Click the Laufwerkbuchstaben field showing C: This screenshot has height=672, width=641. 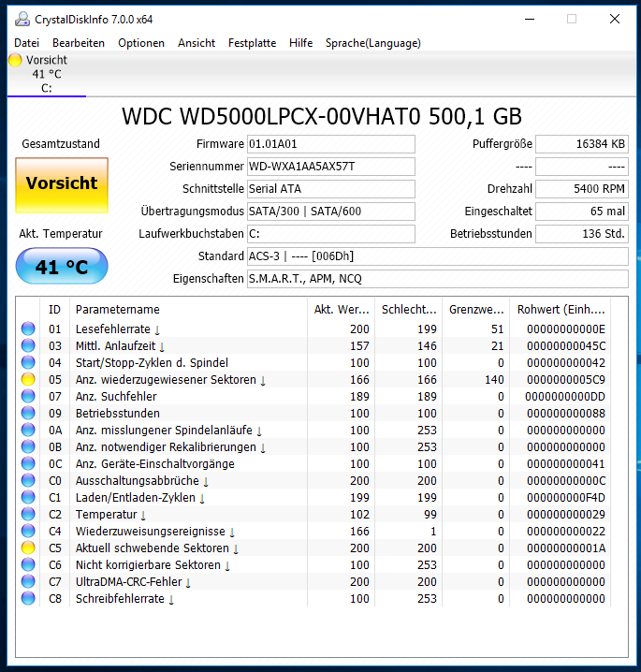(x=330, y=234)
